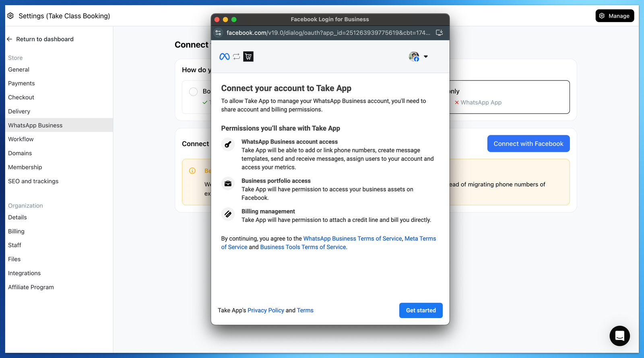Click the Facebook profile avatar
This screenshot has width=644, height=358.
pos(414,57)
